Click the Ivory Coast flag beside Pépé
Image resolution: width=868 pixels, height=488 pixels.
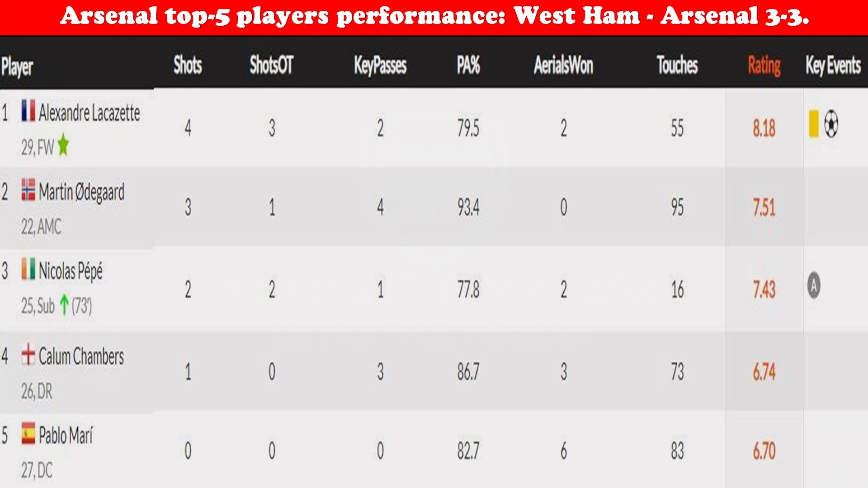coord(28,269)
